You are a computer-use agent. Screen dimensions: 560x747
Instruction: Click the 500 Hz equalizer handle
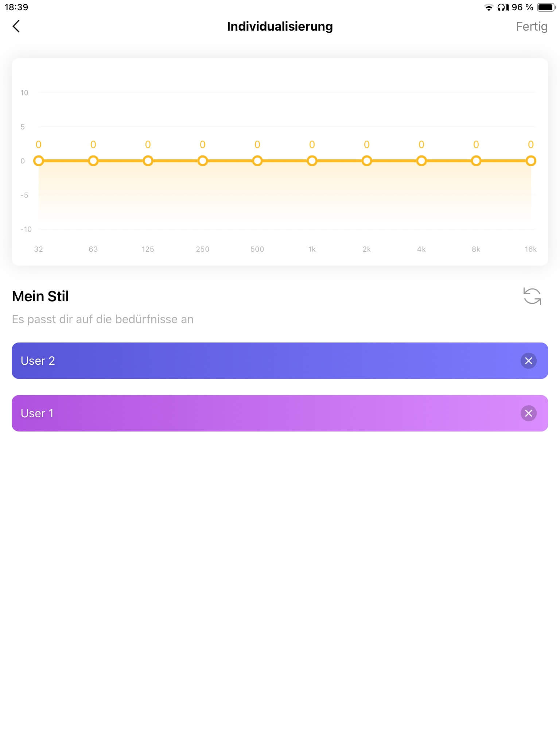click(x=257, y=161)
